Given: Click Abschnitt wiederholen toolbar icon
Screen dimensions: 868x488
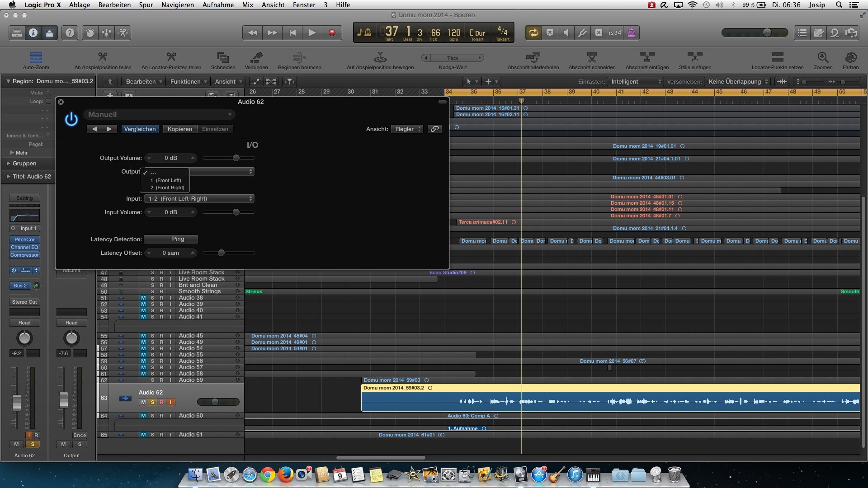Looking at the screenshot, I should pyautogui.click(x=533, y=58).
